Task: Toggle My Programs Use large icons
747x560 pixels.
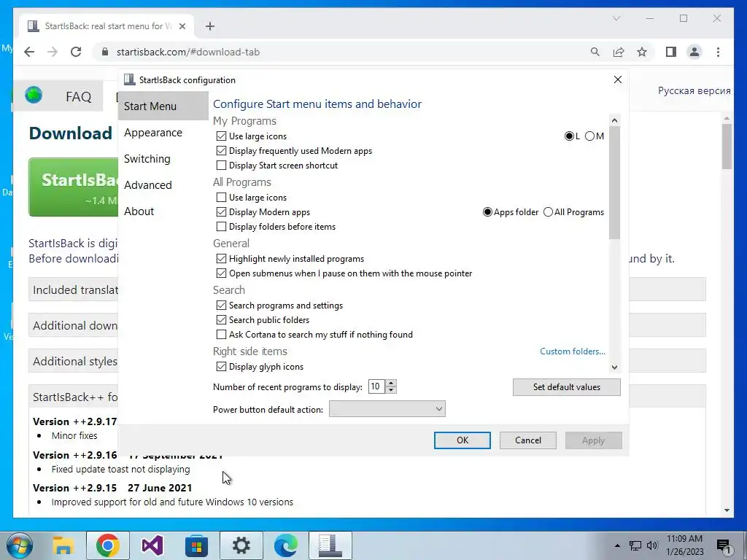Action: (x=221, y=136)
